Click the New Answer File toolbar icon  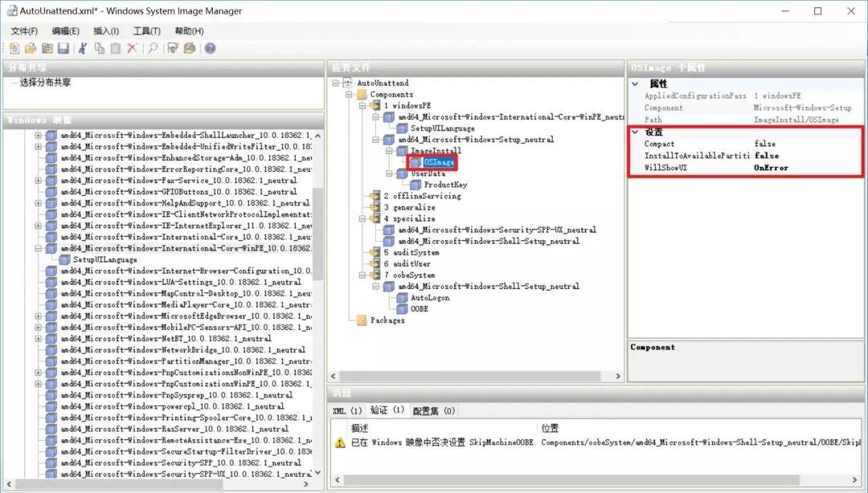14,49
